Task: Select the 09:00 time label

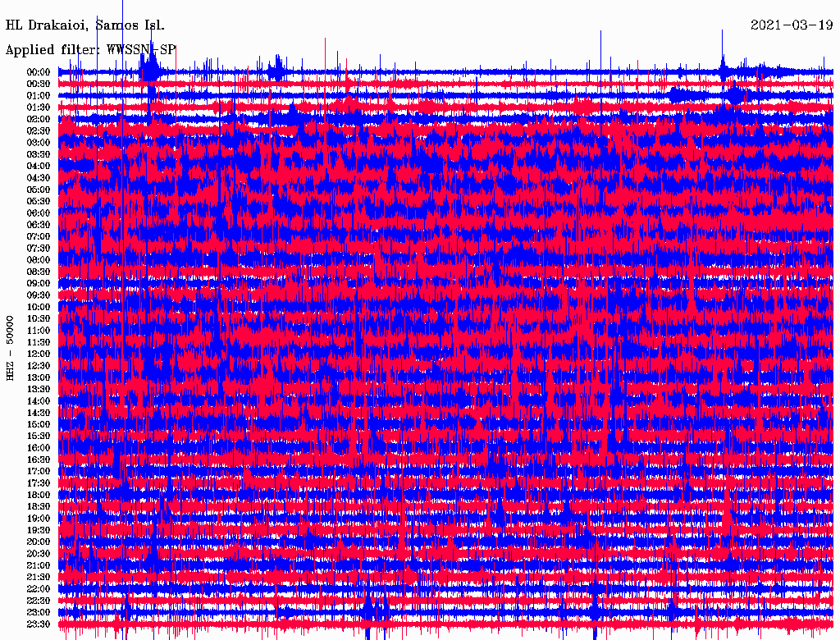Action: [39, 284]
